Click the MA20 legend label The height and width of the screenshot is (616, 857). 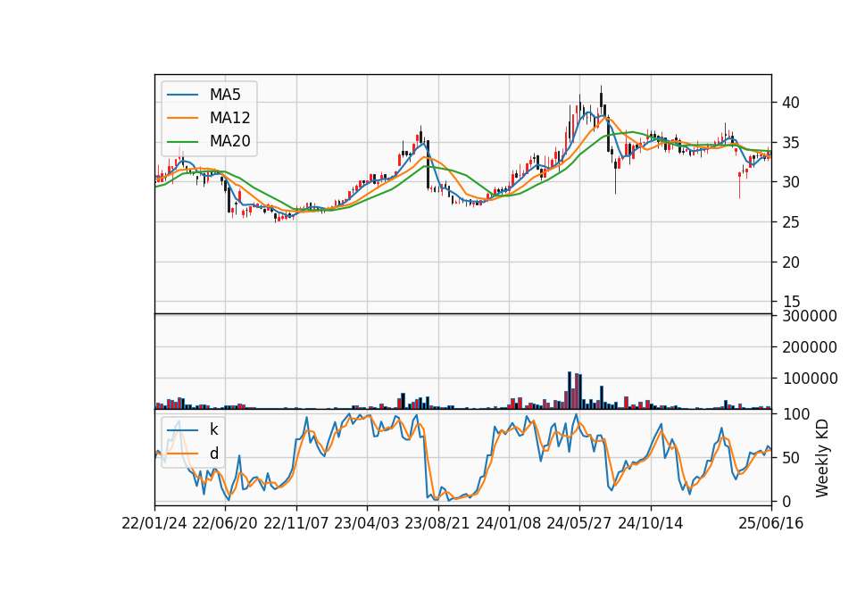[x=229, y=141]
